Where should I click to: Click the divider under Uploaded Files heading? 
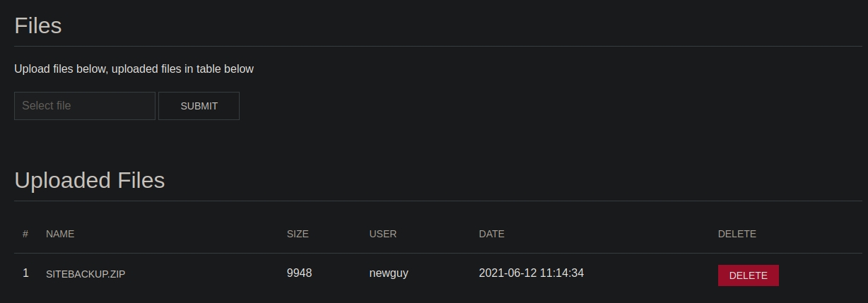[x=434, y=201]
